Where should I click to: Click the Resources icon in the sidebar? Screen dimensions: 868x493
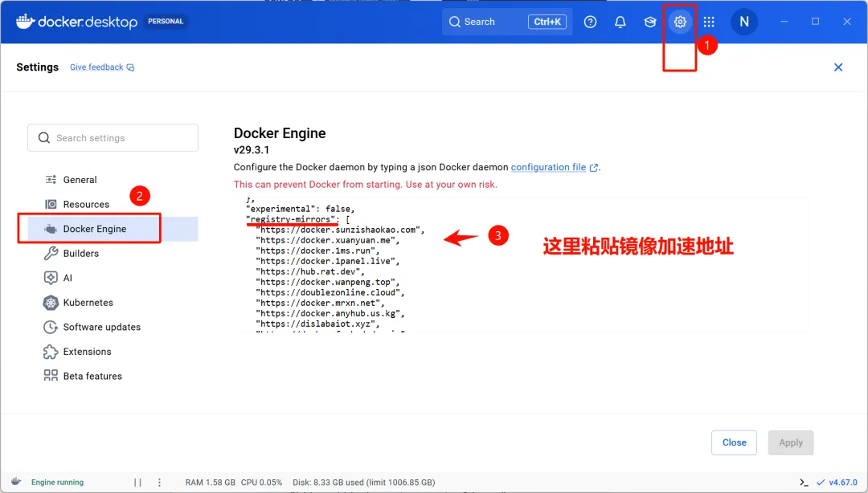tap(51, 204)
